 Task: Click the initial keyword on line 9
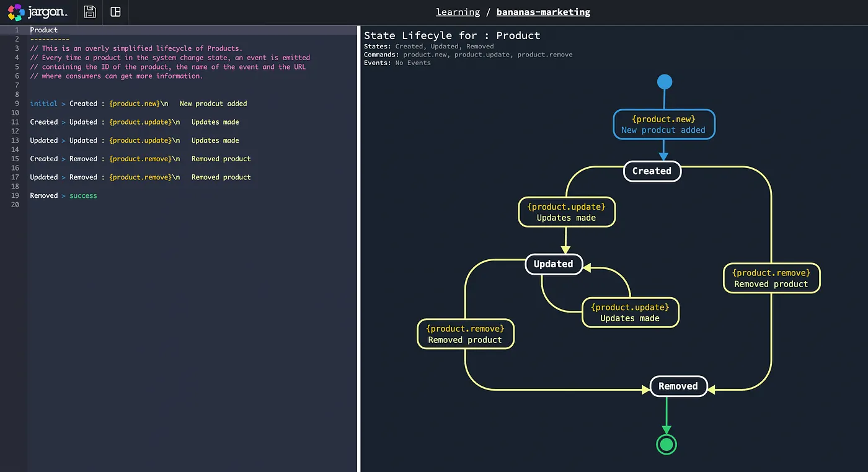43,104
